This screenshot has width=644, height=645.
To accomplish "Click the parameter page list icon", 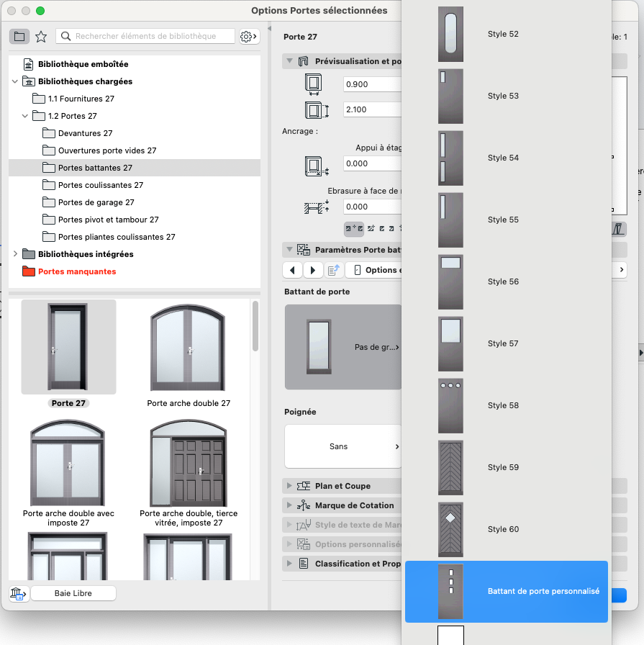I will [334, 270].
